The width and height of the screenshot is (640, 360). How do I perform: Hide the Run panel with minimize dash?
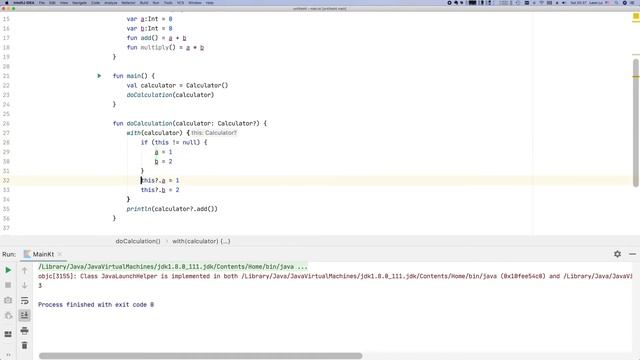click(632, 254)
